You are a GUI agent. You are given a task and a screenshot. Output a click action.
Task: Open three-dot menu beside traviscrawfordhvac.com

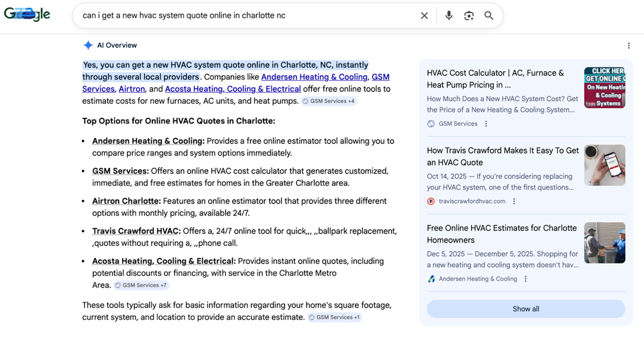click(x=514, y=202)
